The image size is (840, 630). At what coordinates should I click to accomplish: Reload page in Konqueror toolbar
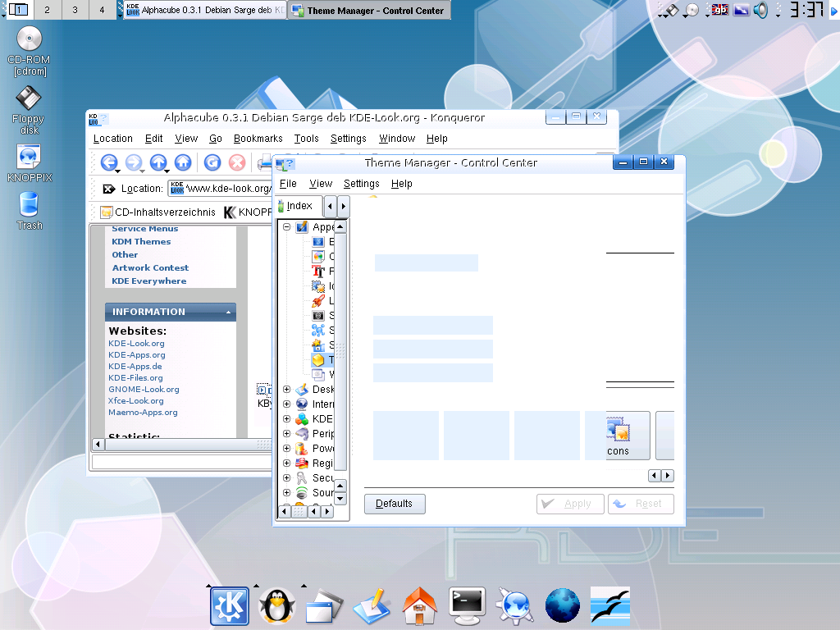coord(212,162)
